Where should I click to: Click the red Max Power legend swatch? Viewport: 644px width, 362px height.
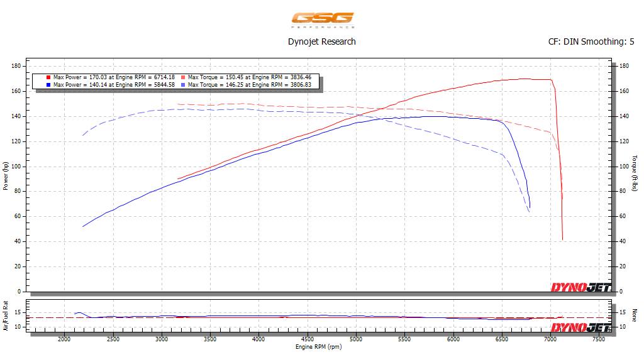[x=48, y=77]
